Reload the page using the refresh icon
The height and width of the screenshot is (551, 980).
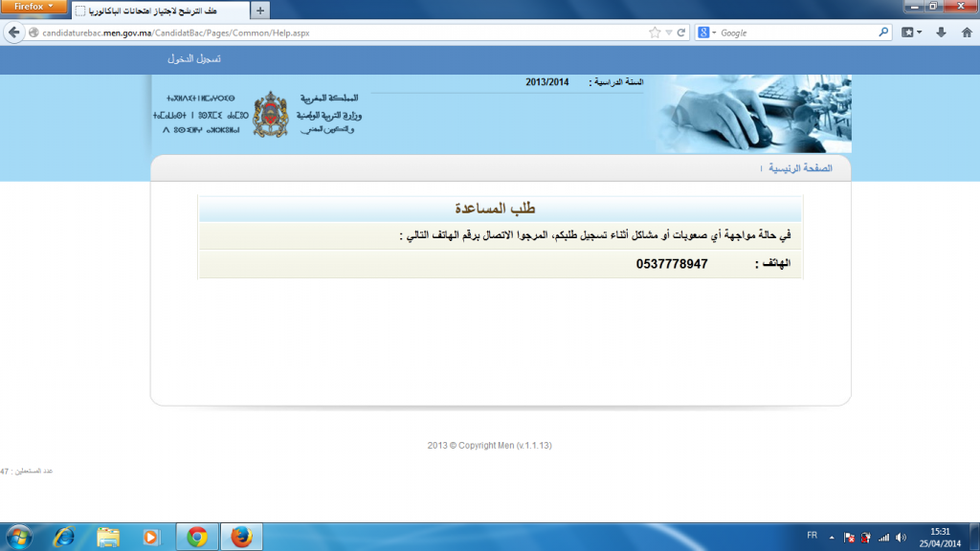[x=681, y=33]
